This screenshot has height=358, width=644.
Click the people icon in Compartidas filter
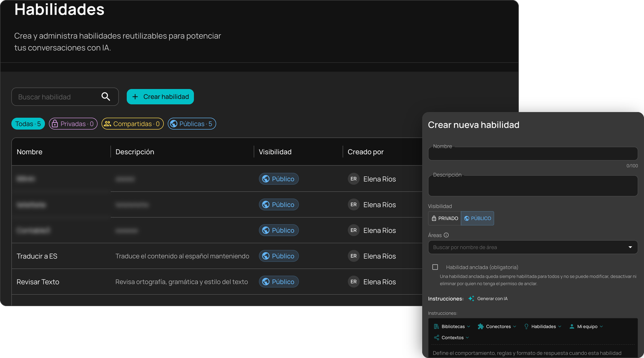coord(107,124)
